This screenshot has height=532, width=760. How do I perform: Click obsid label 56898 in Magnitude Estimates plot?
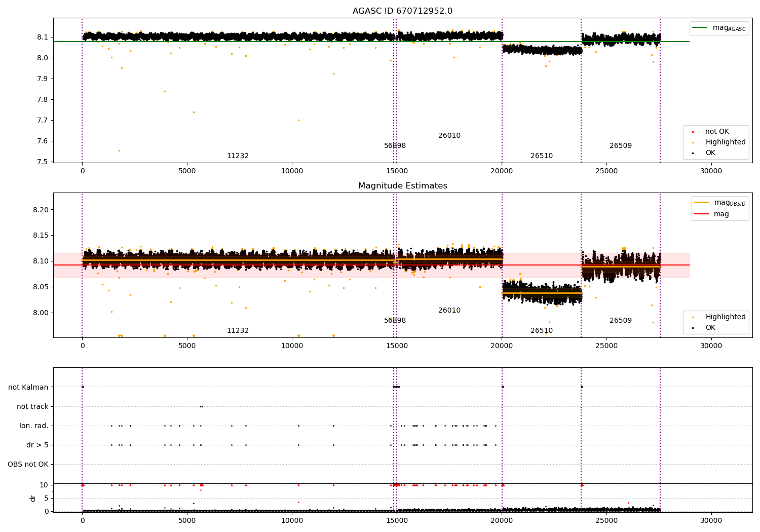tap(395, 321)
